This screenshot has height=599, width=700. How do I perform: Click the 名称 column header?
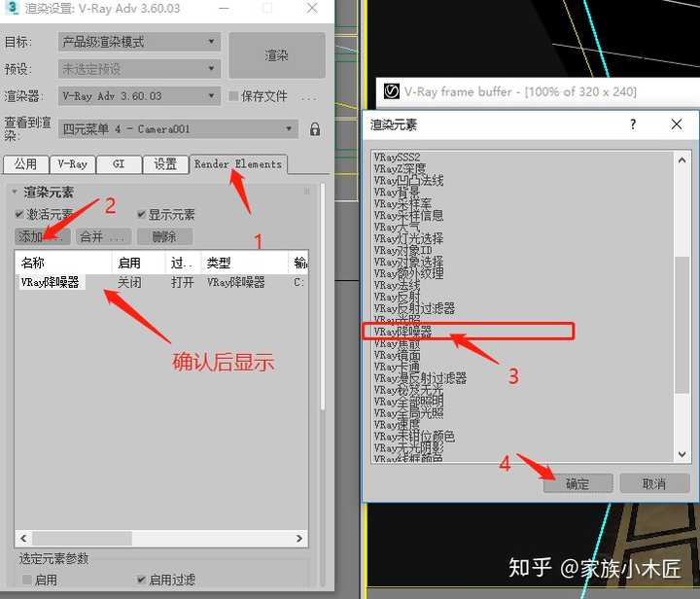pyautogui.click(x=63, y=263)
